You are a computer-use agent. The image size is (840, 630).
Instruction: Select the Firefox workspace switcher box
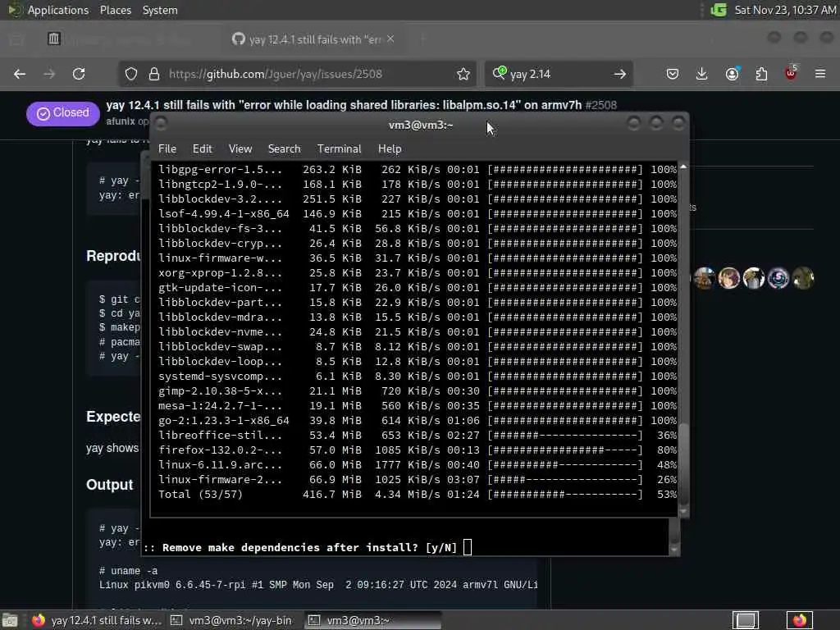click(799, 620)
